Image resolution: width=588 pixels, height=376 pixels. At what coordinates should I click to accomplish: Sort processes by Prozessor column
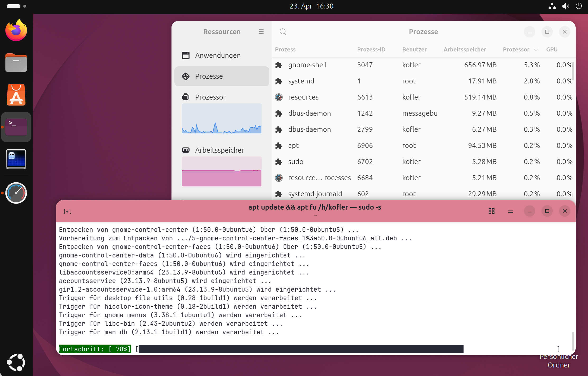516,50
